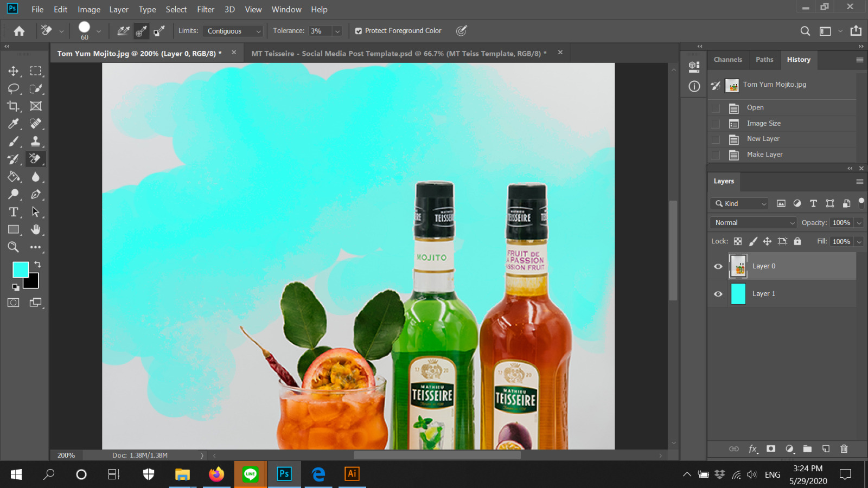
Task: Switch to the Channels tab
Action: click(727, 60)
